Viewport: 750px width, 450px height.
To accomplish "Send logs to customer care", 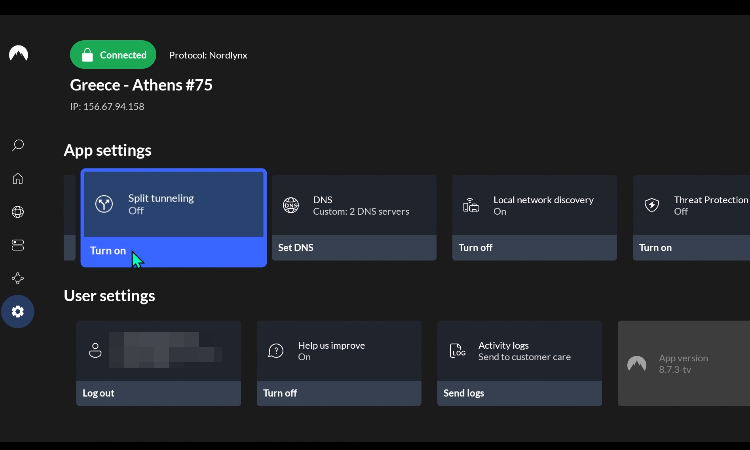I will pos(519,393).
